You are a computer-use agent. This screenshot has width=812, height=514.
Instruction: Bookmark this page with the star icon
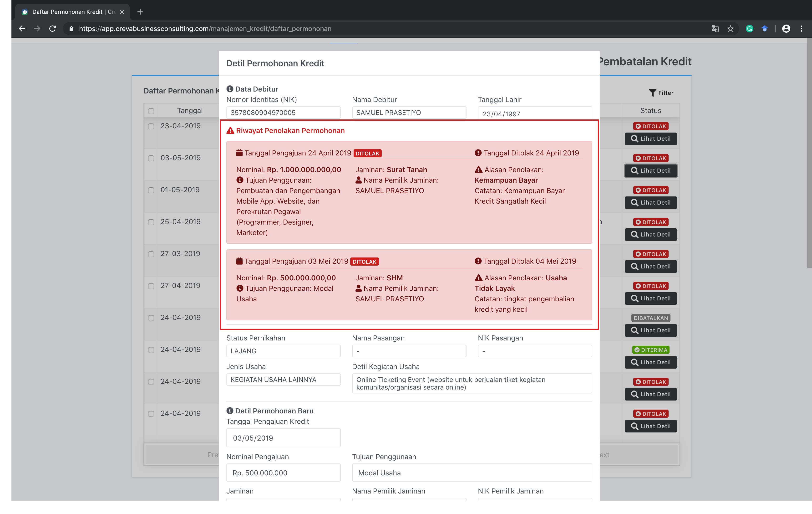coord(731,29)
